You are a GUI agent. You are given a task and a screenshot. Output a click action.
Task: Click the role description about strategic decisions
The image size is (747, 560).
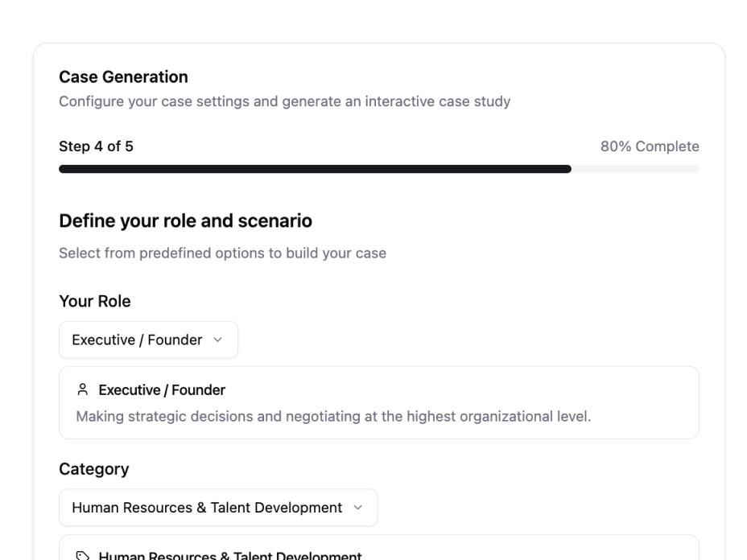334,416
